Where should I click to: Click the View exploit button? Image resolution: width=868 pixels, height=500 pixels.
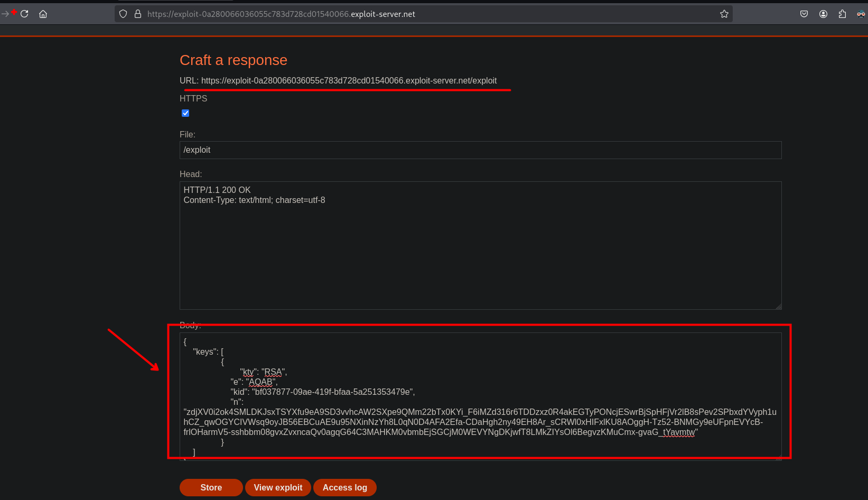[x=278, y=487]
